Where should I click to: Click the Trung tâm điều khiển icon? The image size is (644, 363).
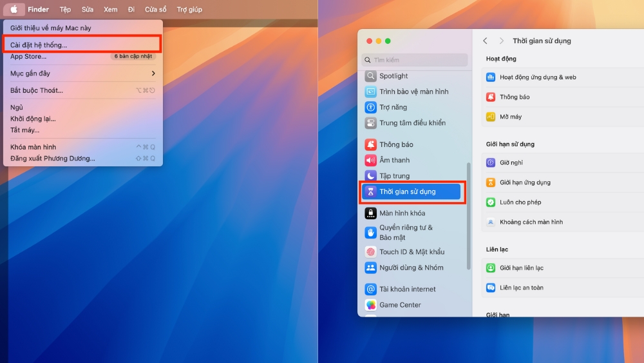click(370, 123)
